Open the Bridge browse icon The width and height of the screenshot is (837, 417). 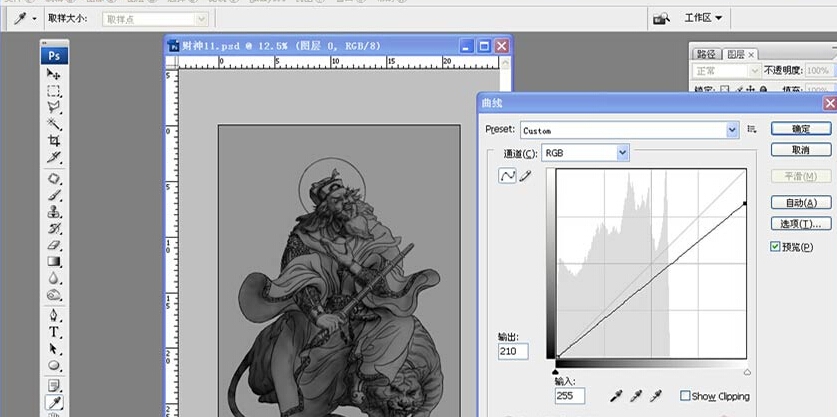(661, 19)
